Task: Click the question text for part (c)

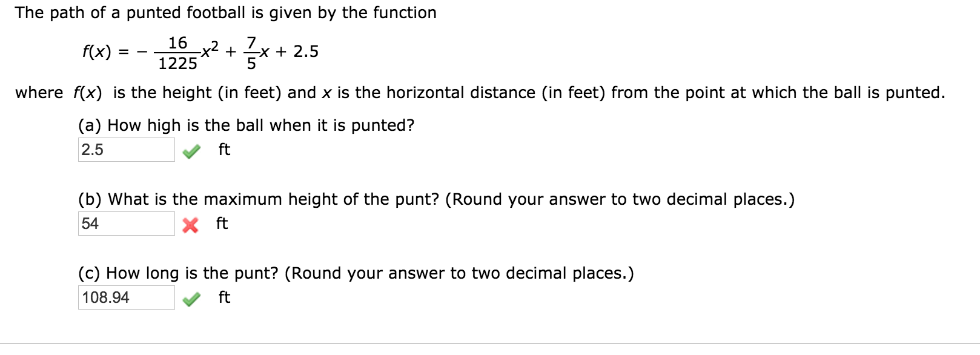Action: coord(354,273)
